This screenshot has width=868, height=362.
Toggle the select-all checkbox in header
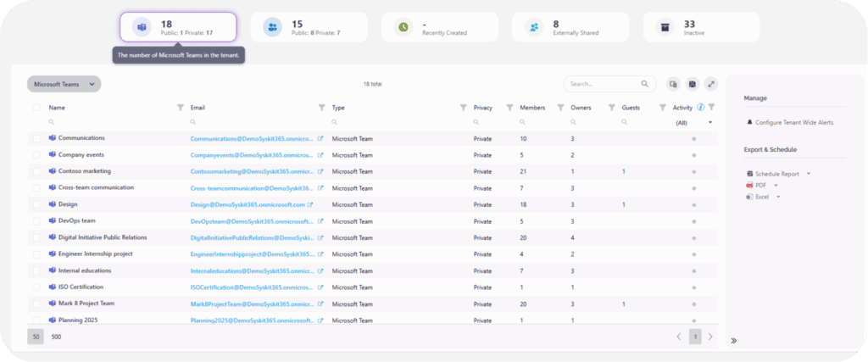point(36,108)
